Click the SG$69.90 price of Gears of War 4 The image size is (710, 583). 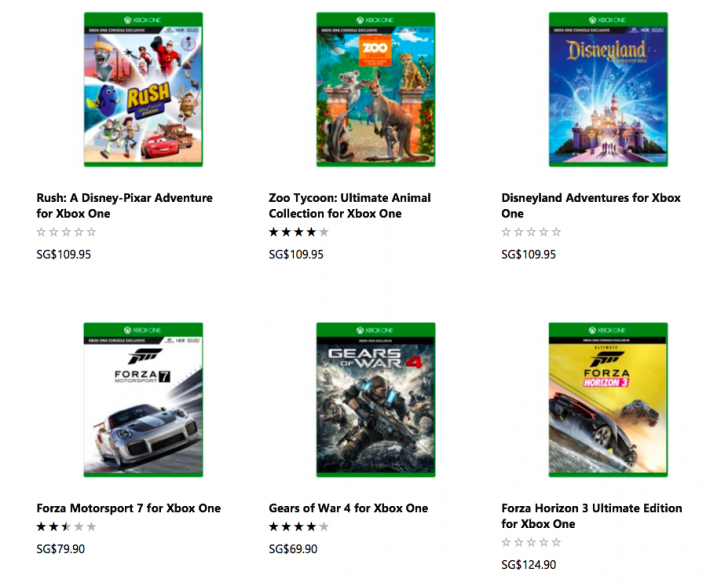pos(293,549)
